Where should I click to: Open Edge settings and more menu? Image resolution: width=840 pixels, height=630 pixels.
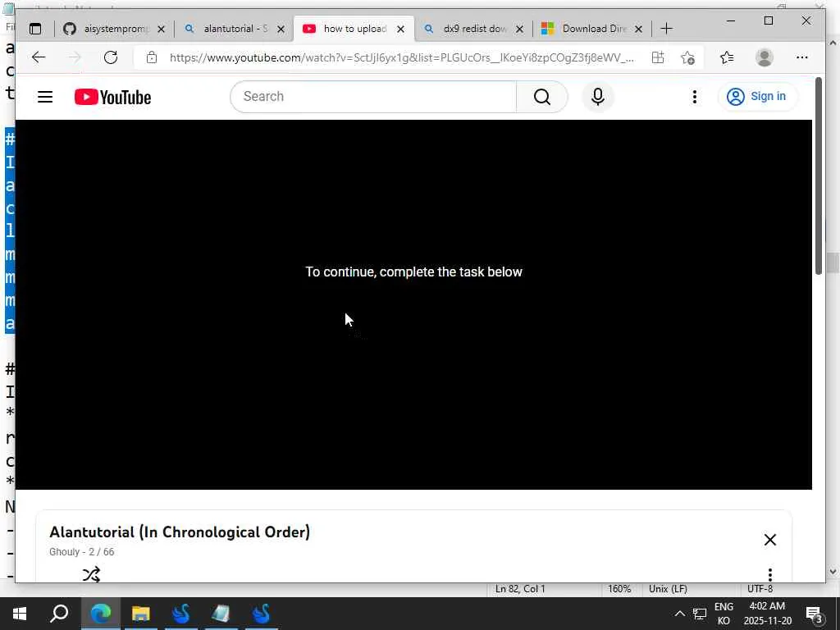[x=802, y=57]
